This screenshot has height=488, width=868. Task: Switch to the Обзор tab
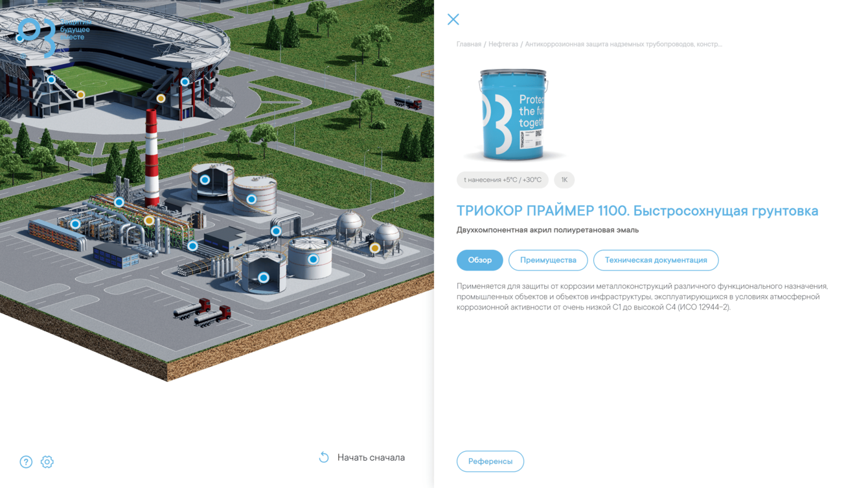point(480,260)
